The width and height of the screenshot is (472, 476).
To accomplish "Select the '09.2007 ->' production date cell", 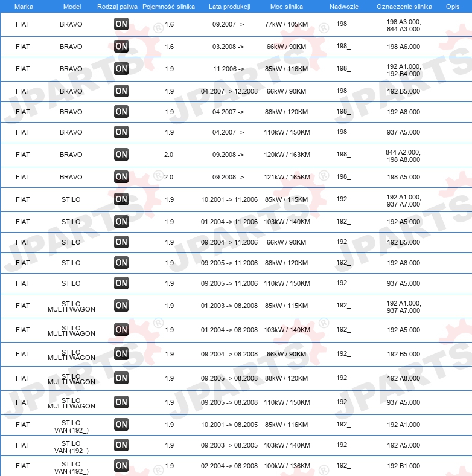I will 228,24.
